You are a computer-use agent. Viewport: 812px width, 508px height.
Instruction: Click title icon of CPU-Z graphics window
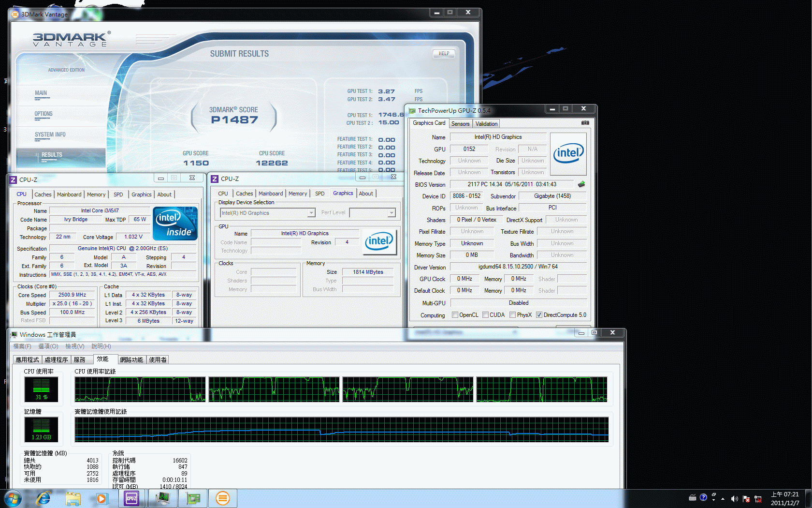tap(215, 179)
